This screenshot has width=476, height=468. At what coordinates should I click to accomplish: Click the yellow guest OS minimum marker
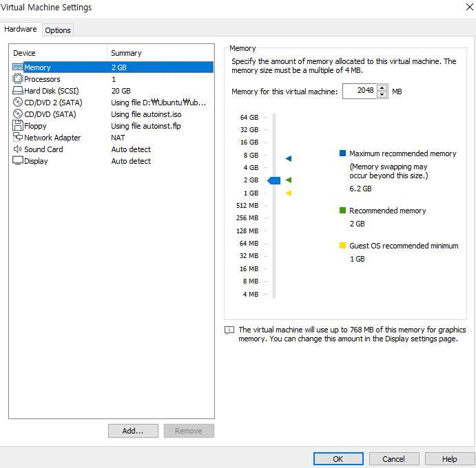[x=289, y=193]
